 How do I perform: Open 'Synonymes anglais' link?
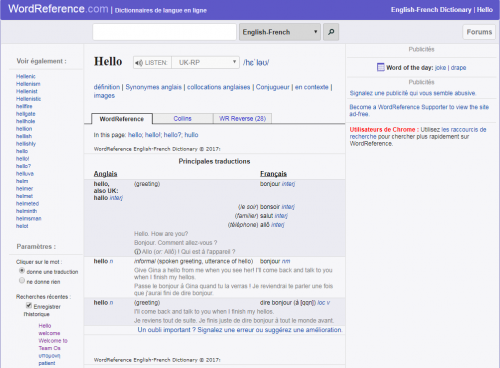pyautogui.click(x=153, y=87)
